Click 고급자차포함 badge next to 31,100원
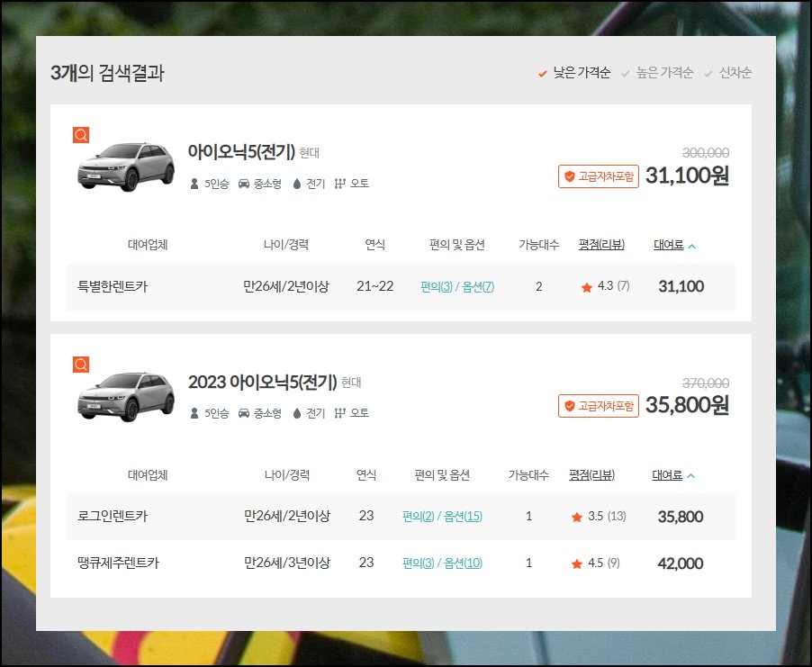812x667 pixels. coord(598,176)
